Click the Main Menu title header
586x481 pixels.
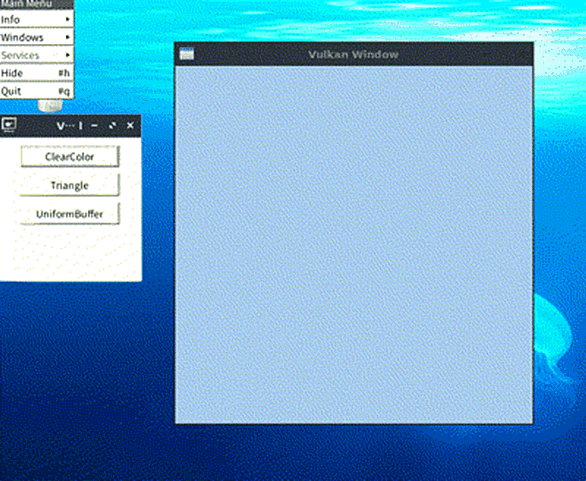pos(37,4)
